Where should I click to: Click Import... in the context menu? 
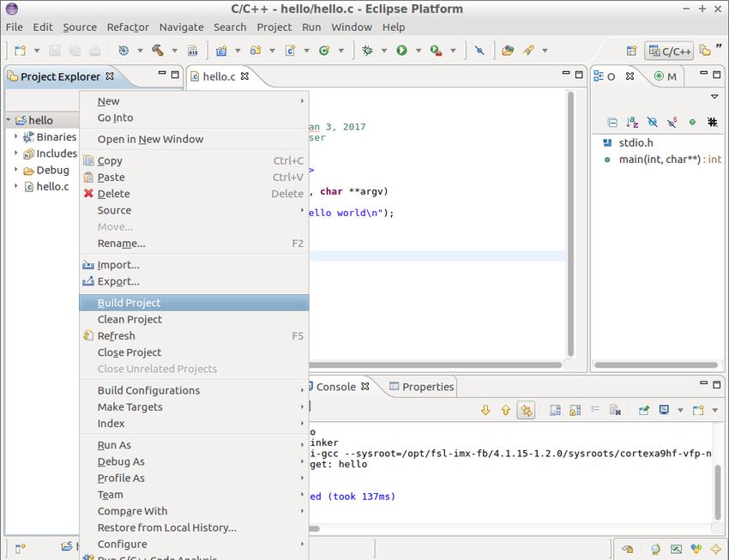click(x=194, y=265)
